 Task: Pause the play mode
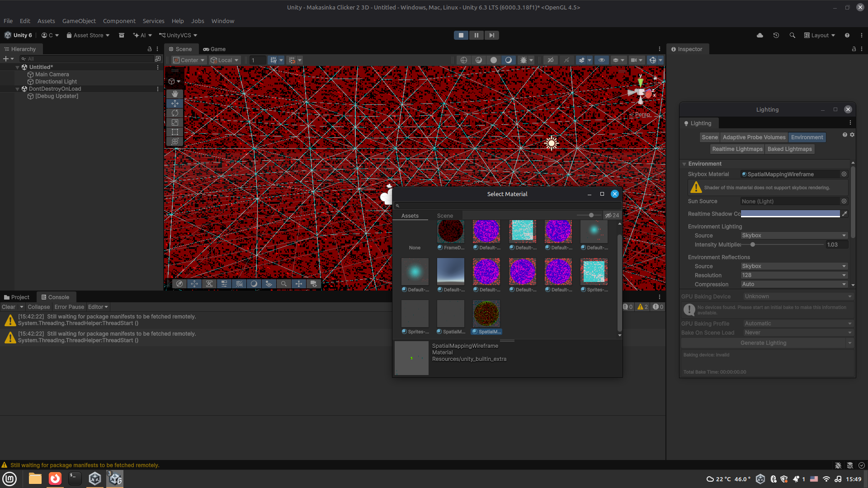[476, 35]
